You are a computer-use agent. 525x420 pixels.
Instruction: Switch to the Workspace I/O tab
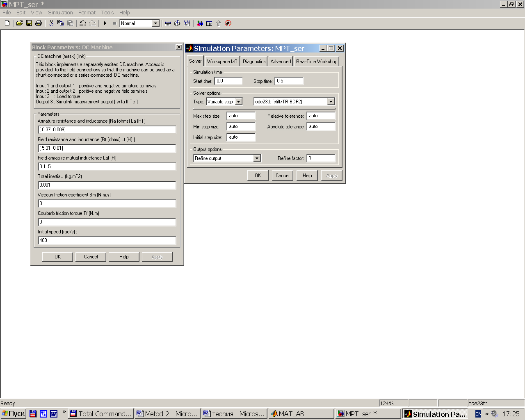click(222, 62)
